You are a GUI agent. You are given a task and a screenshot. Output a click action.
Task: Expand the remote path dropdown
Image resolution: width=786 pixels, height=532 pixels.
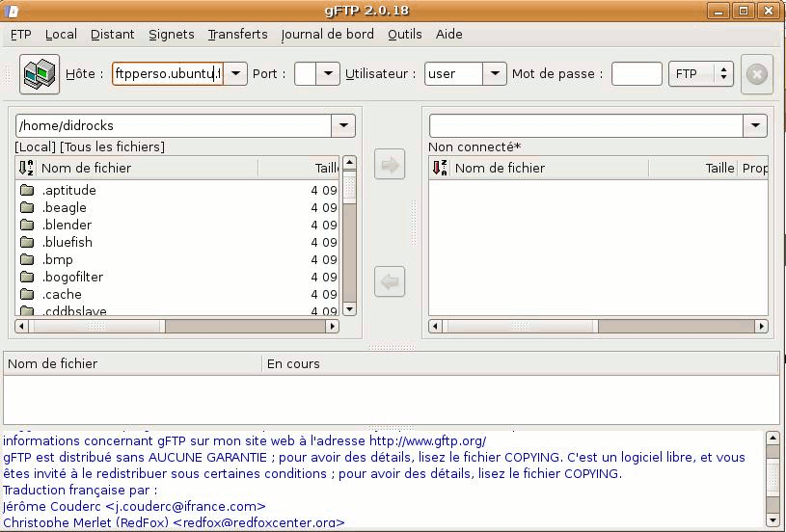coord(755,125)
